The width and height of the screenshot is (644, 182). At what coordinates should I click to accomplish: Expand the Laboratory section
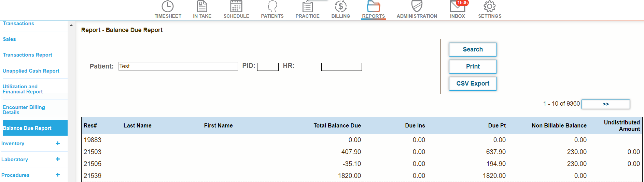point(58,159)
